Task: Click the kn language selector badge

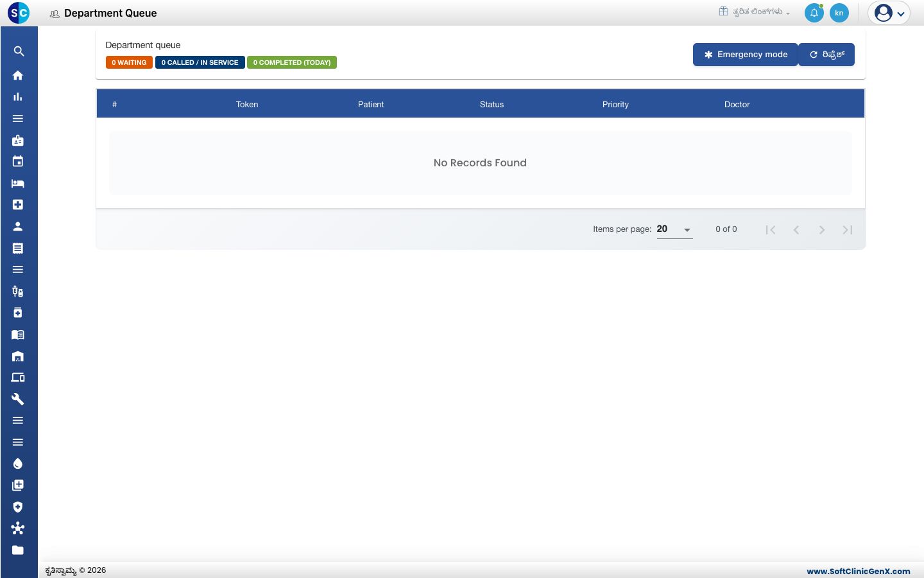Action: (839, 13)
